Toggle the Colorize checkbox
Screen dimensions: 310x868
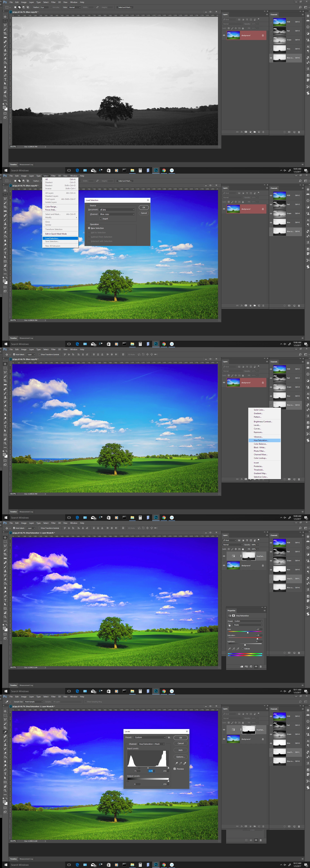[x=243, y=649]
